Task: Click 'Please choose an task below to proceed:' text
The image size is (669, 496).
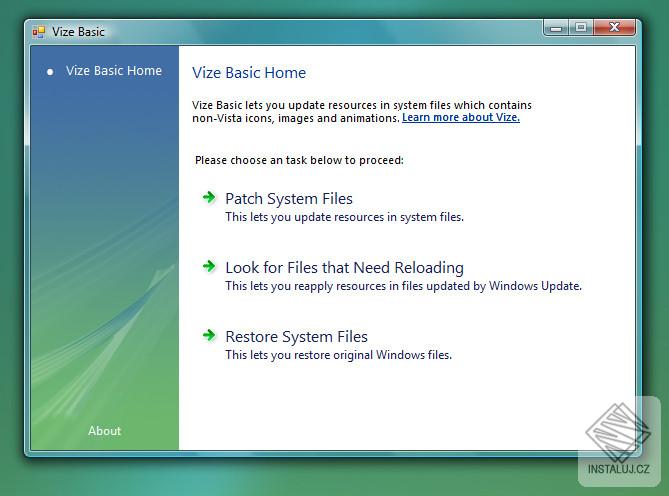Action: click(299, 160)
